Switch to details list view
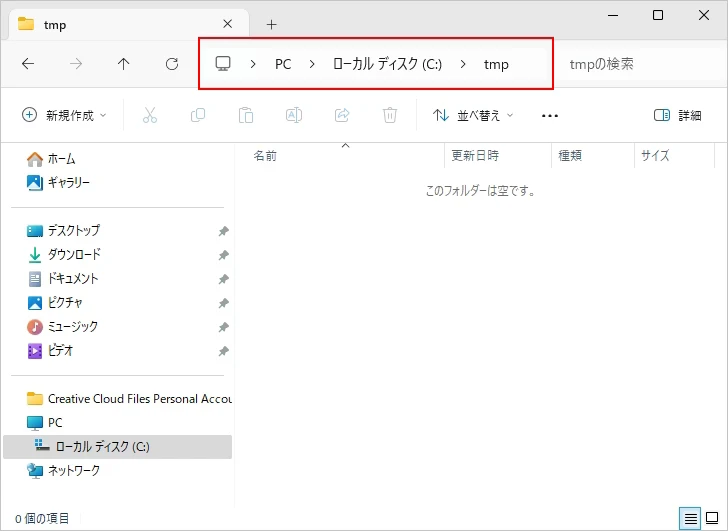The width and height of the screenshot is (728, 531). (x=690, y=518)
